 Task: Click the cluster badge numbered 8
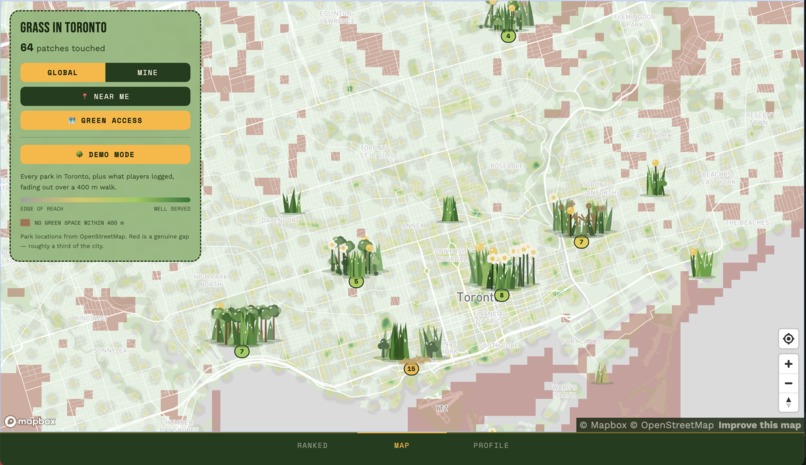click(502, 295)
